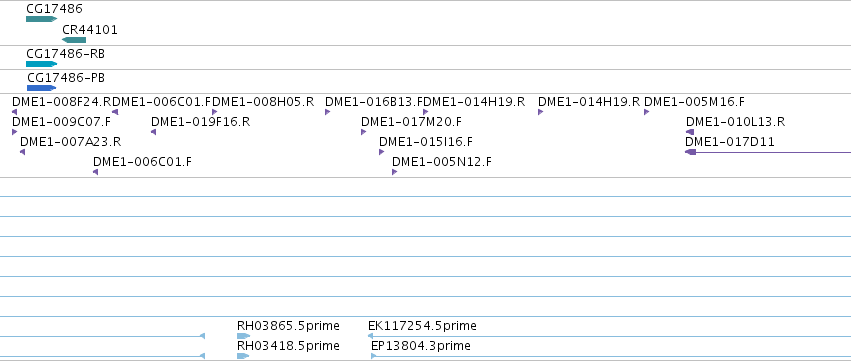851x361 pixels.
Task: Click the CG17486-RB transcript arrow
Action: click(41, 64)
